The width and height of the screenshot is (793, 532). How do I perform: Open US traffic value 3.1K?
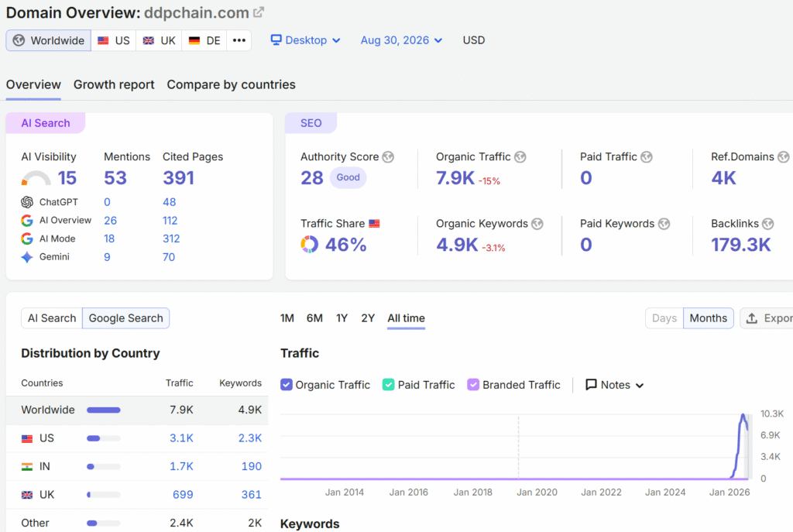pyautogui.click(x=181, y=438)
